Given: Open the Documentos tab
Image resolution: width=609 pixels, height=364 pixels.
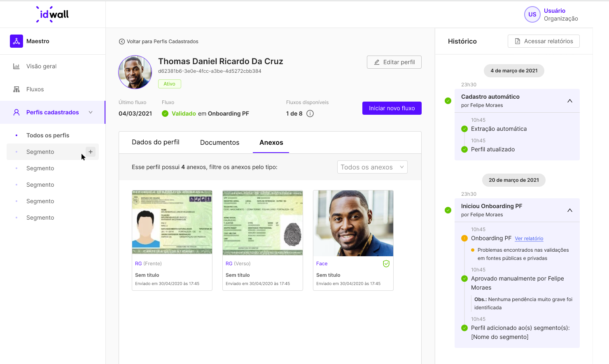Looking at the screenshot, I should coord(219,142).
